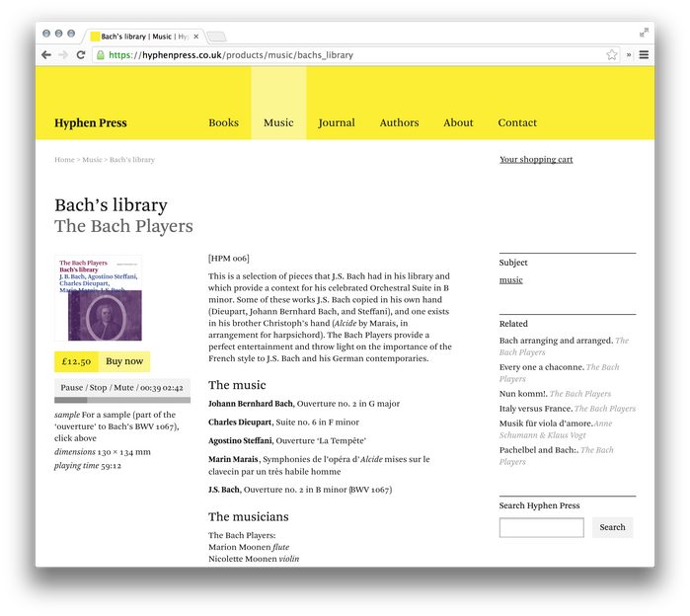The width and height of the screenshot is (690, 616).
Task: Click the Charles Dieupart Suite no. 6 line
Action: point(284,423)
